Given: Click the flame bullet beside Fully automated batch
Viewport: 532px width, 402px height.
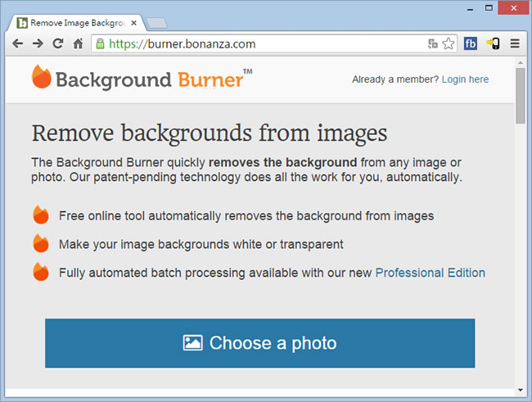Looking at the screenshot, I should (41, 272).
